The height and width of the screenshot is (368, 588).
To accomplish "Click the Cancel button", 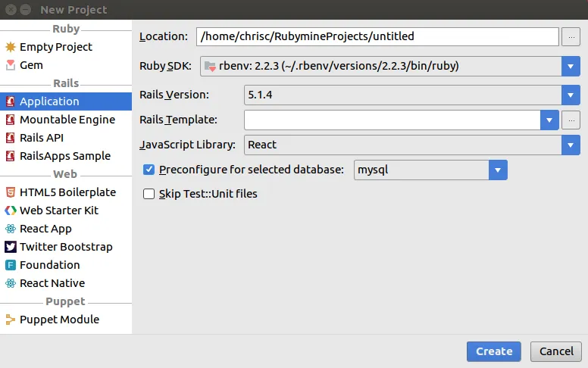I will pyautogui.click(x=556, y=351).
